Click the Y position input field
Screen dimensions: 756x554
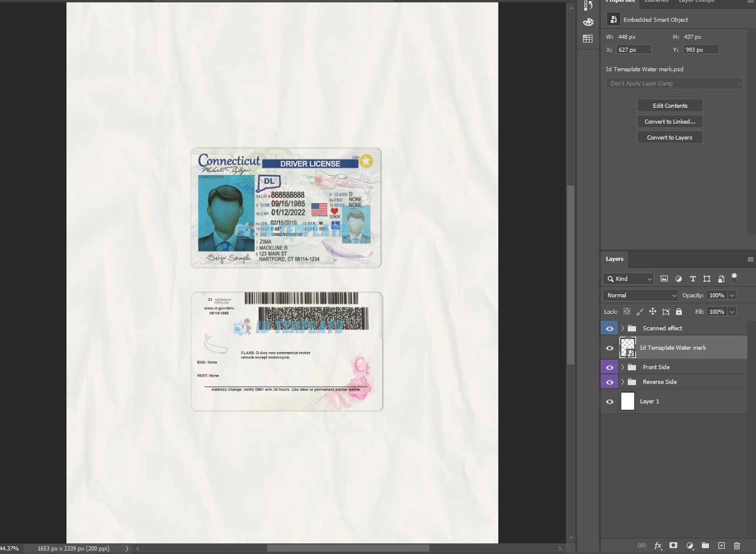coord(701,49)
